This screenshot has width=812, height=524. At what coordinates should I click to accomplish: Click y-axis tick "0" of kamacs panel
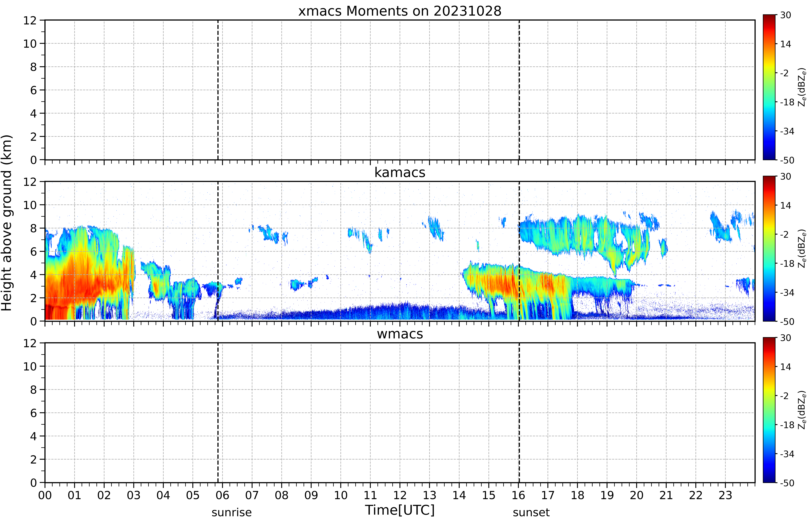point(33,321)
